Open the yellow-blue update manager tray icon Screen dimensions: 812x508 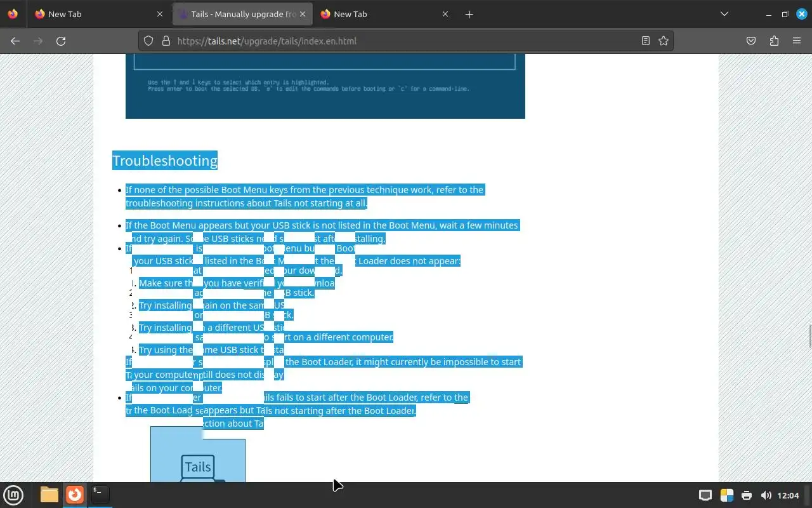[726, 495]
